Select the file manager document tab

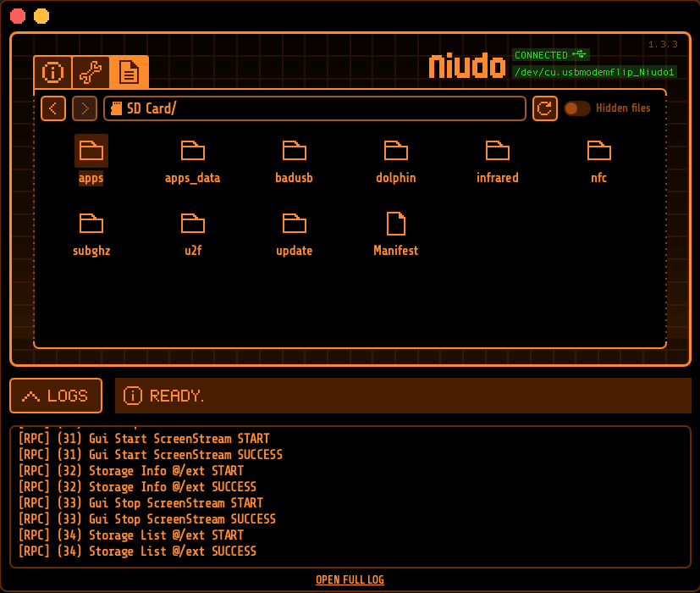point(129,72)
